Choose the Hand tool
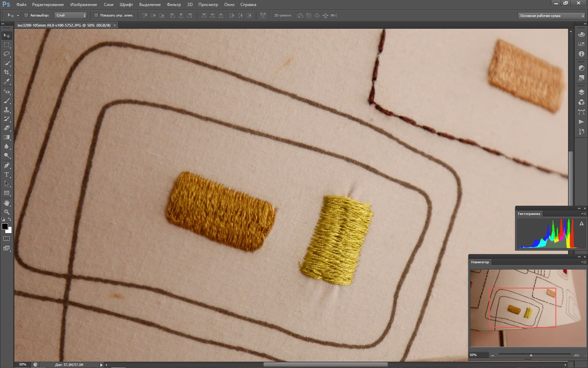588x368 pixels. pyautogui.click(x=7, y=203)
